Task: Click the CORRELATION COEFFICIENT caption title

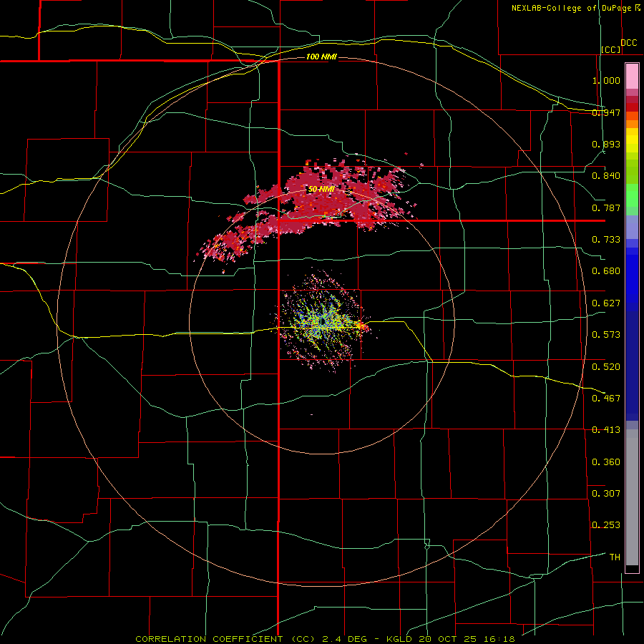Action: (209, 639)
